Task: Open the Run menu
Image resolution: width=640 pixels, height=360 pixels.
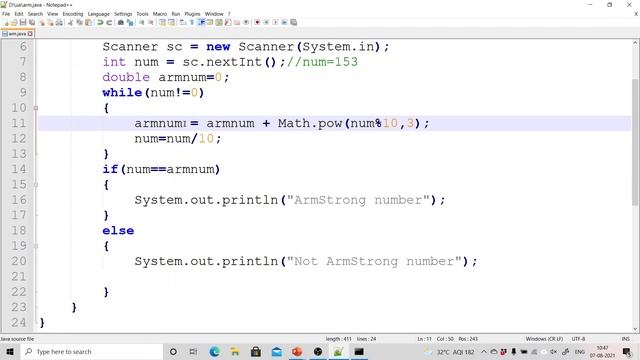Action: pyautogui.click(x=176, y=14)
